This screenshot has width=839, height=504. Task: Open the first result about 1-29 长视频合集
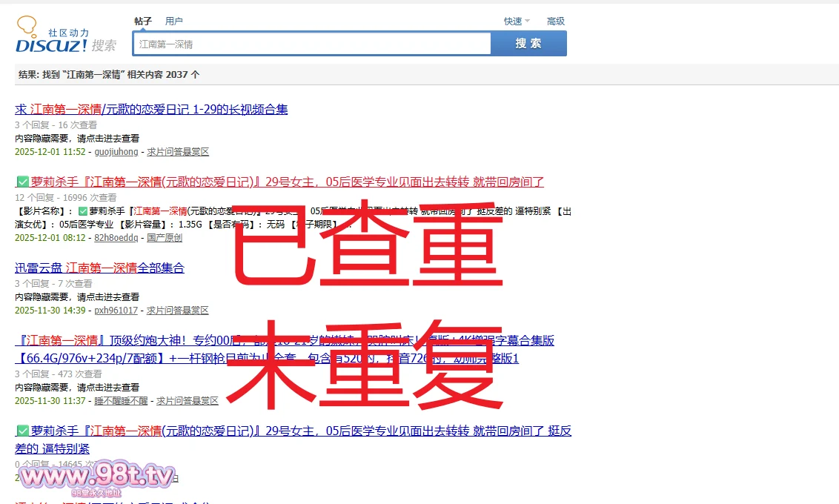click(x=151, y=110)
